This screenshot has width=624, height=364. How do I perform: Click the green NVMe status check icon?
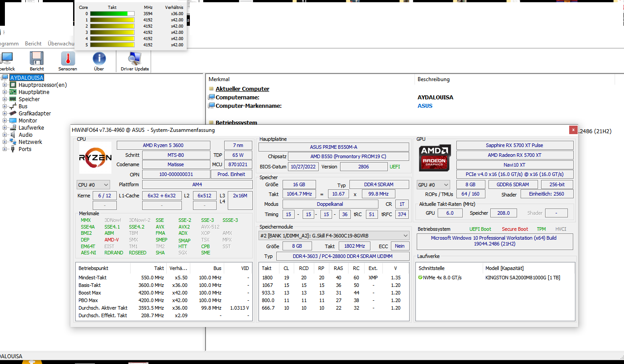420,278
